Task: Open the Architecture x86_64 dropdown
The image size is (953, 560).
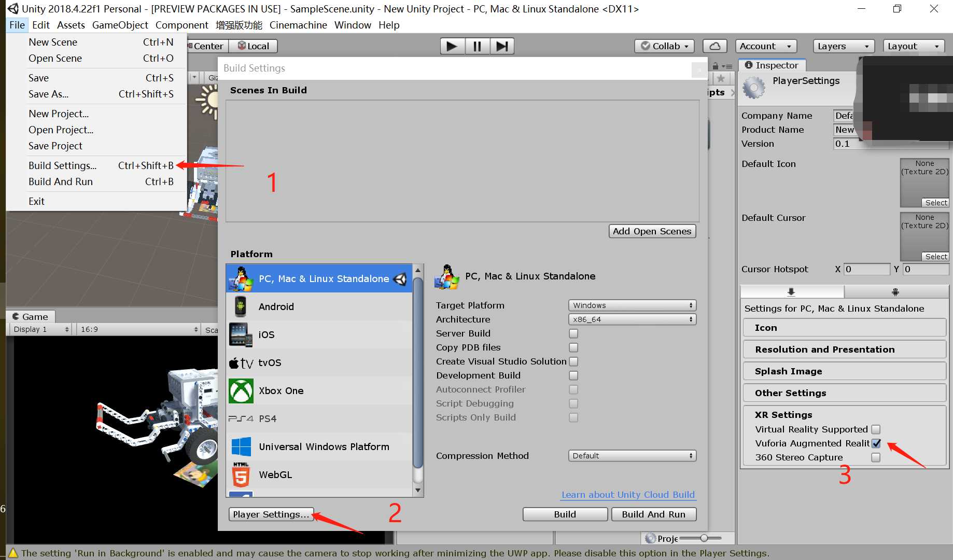Action: point(632,319)
